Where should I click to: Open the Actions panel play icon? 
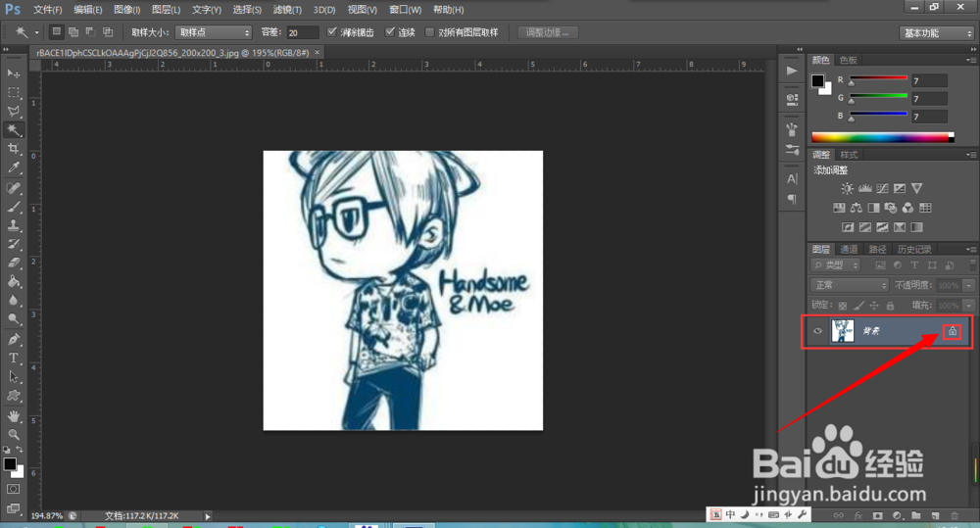tap(792, 71)
